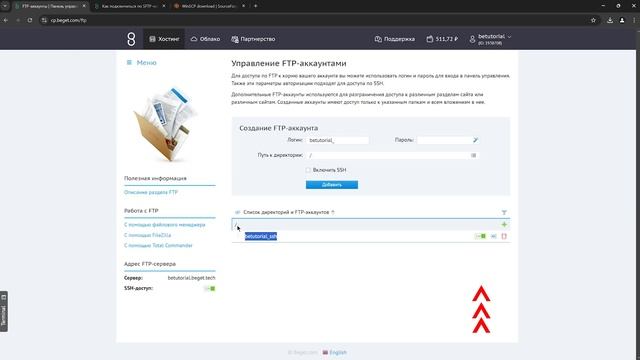
Task: Click the Пароль input field
Action: pyautogui.click(x=444, y=140)
